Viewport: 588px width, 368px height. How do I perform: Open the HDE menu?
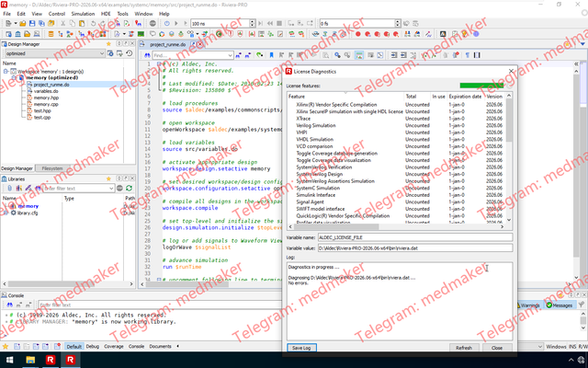point(106,14)
